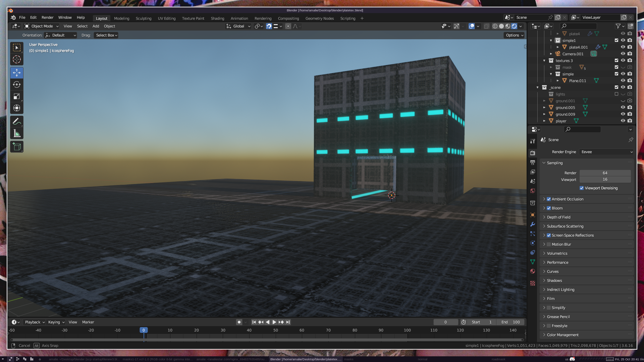Enable the Motion Blur checkbox
644x362 pixels.
[x=549, y=244]
